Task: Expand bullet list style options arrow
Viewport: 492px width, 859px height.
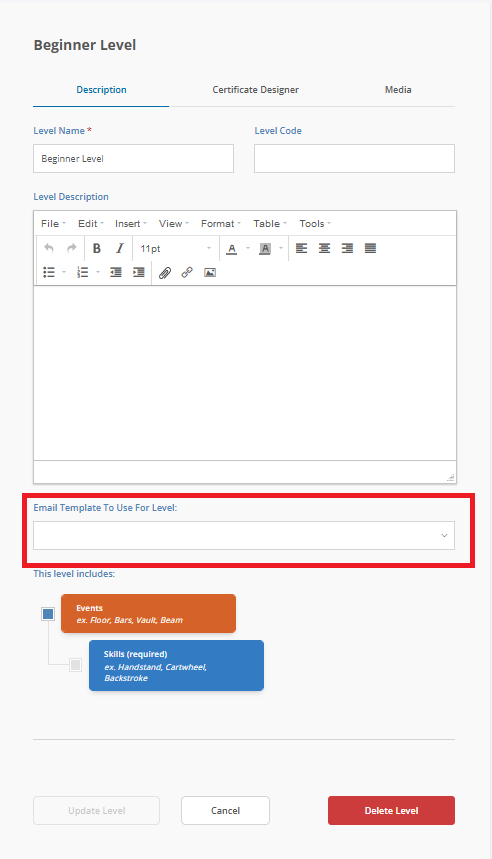Action: pyautogui.click(x=64, y=272)
